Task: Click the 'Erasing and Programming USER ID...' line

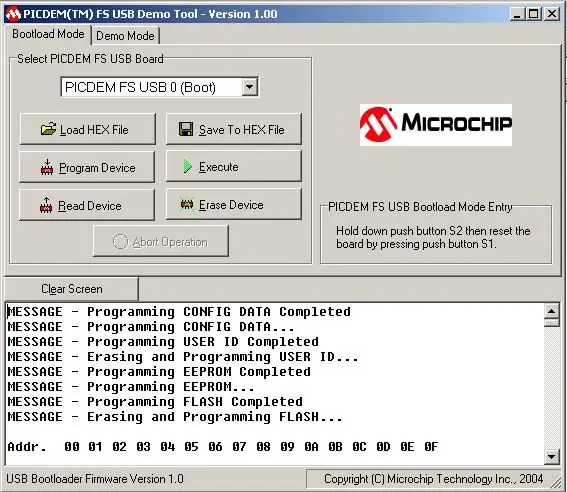Action: click(183, 357)
